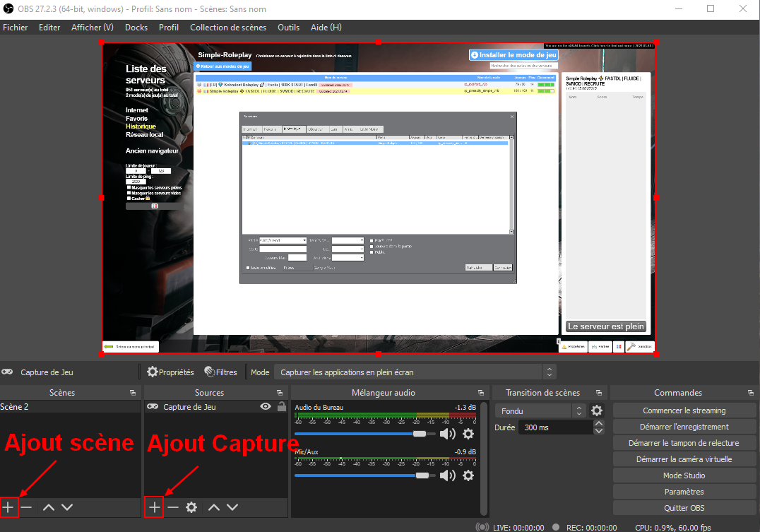Toggle Mode Studio
This screenshot has height=532, width=760.
[x=684, y=475]
